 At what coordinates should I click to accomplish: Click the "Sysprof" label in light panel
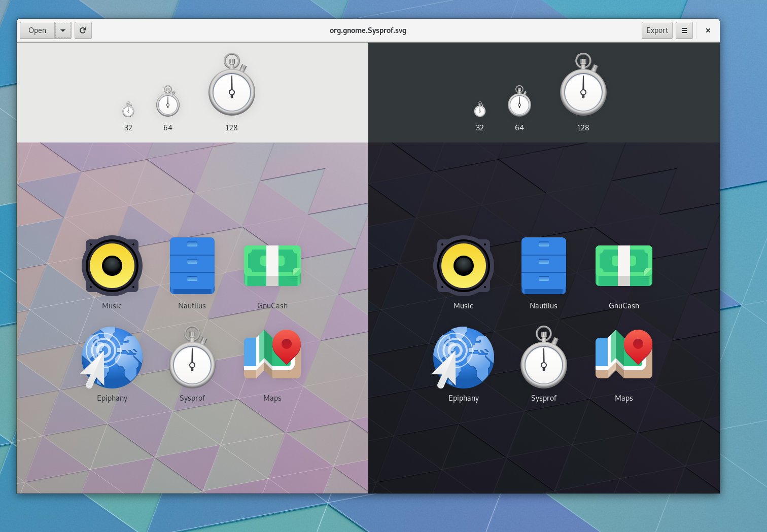click(x=192, y=398)
